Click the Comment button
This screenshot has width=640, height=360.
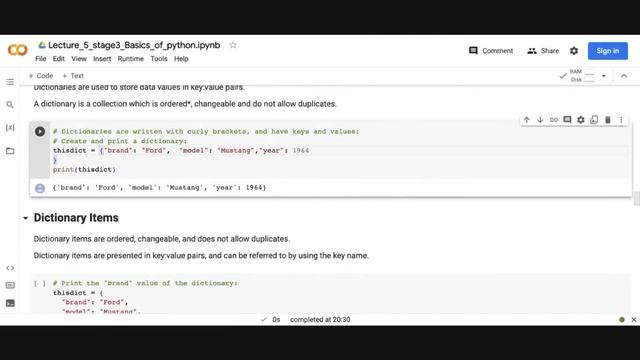coord(491,51)
